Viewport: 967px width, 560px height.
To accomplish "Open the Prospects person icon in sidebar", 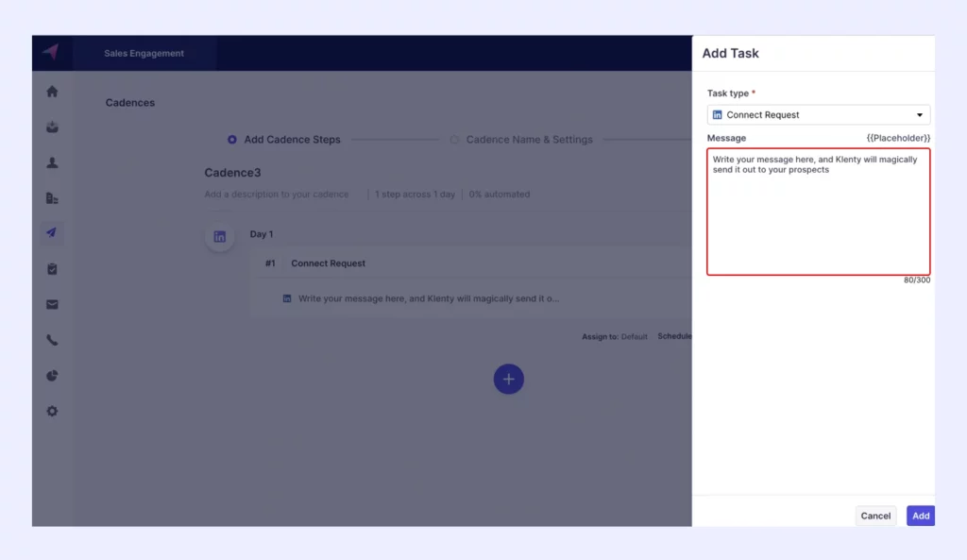I will [x=52, y=162].
